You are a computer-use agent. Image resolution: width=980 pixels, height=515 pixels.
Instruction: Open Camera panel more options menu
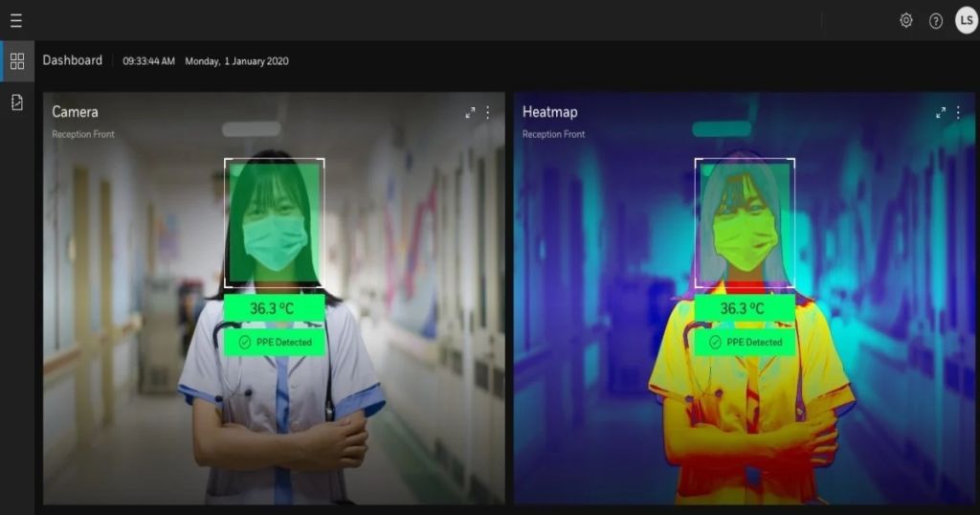point(487,113)
